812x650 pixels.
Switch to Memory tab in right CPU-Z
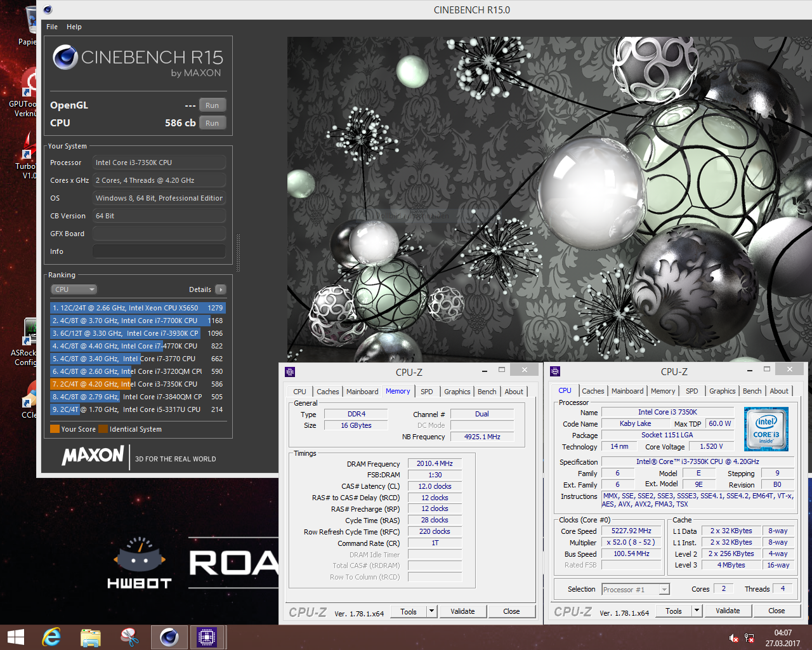(x=663, y=391)
